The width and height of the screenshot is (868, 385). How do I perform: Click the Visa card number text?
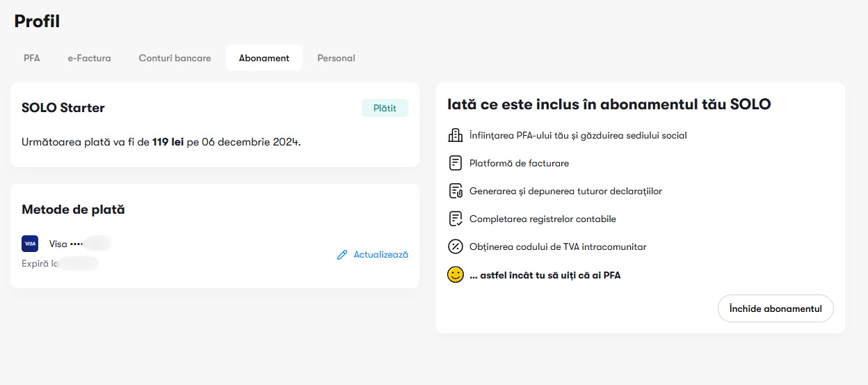click(79, 244)
